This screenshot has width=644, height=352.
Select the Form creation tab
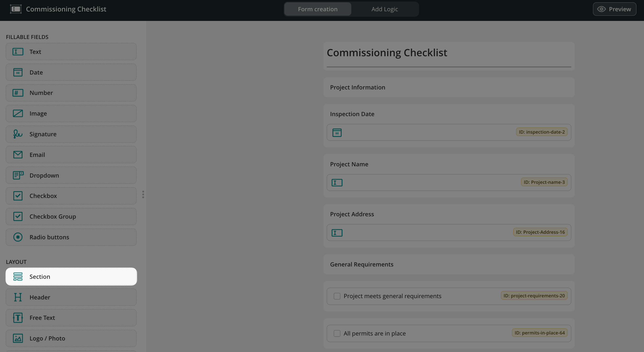(x=318, y=9)
